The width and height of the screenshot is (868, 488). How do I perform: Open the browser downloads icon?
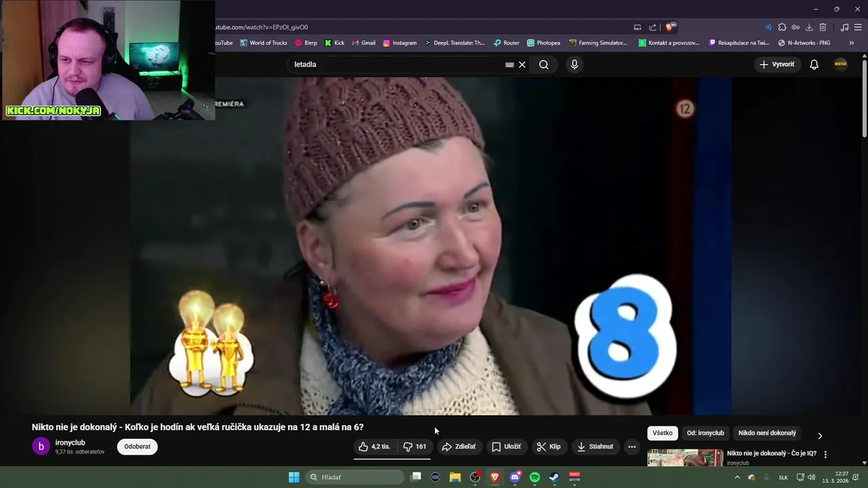pos(809,27)
